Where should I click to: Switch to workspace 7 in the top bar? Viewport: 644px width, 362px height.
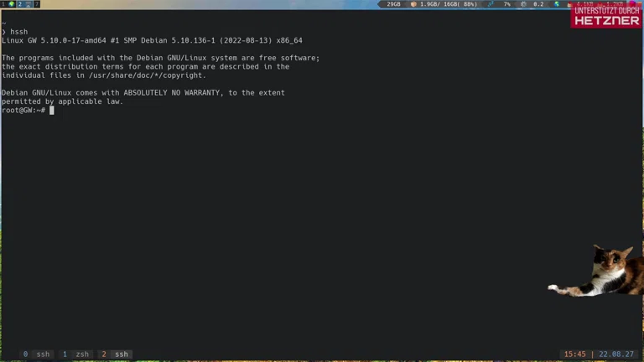point(36,4)
